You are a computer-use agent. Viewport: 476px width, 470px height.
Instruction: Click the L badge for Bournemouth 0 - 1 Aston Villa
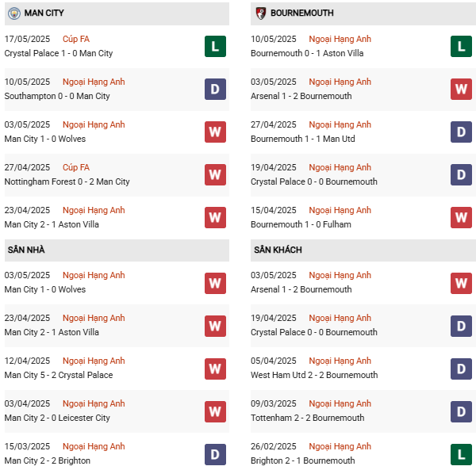pyautogui.click(x=462, y=47)
